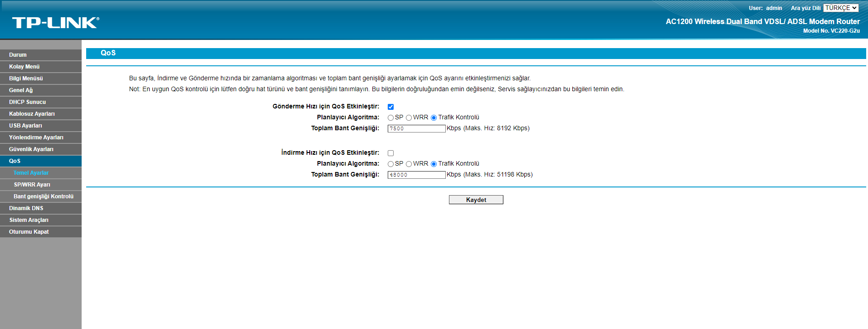The width and height of the screenshot is (868, 329).
Task: Open DHCP Sunucu settings
Action: [41, 102]
